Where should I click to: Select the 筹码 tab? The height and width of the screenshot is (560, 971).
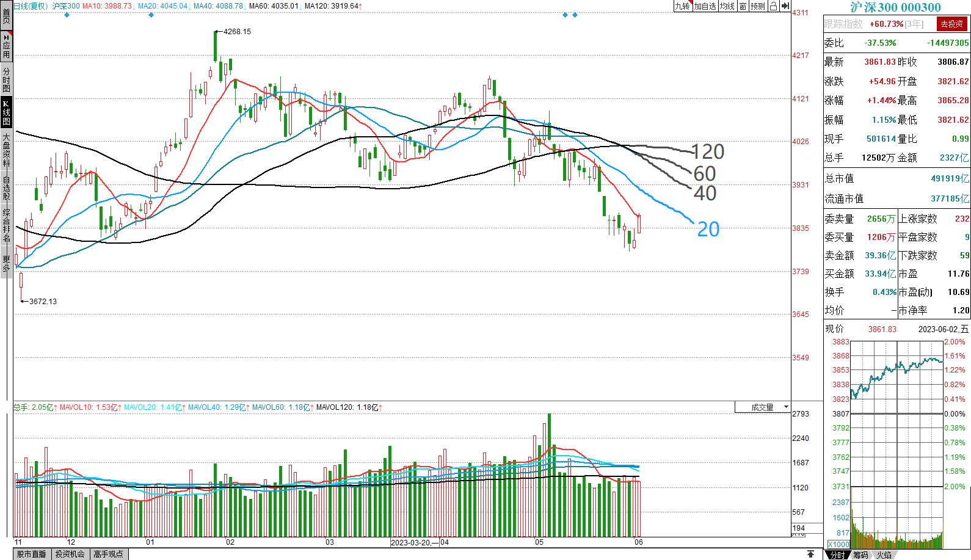tap(860, 555)
